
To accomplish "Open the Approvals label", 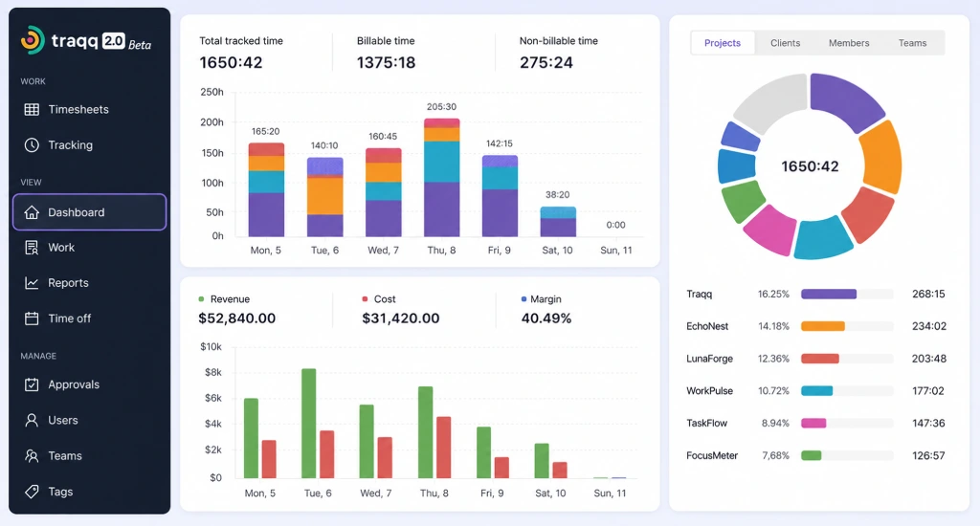I will point(74,384).
